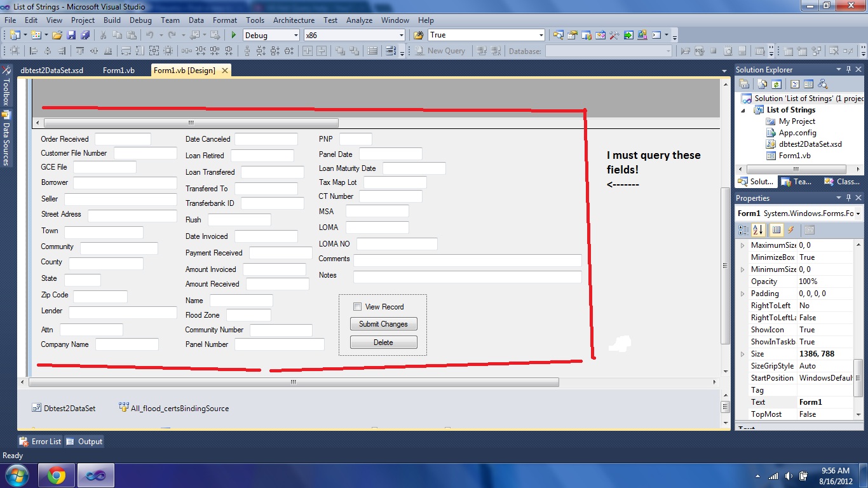Screen dimensions: 868x488
Task: Click the Start Debugging green play icon
Action: [234, 36]
